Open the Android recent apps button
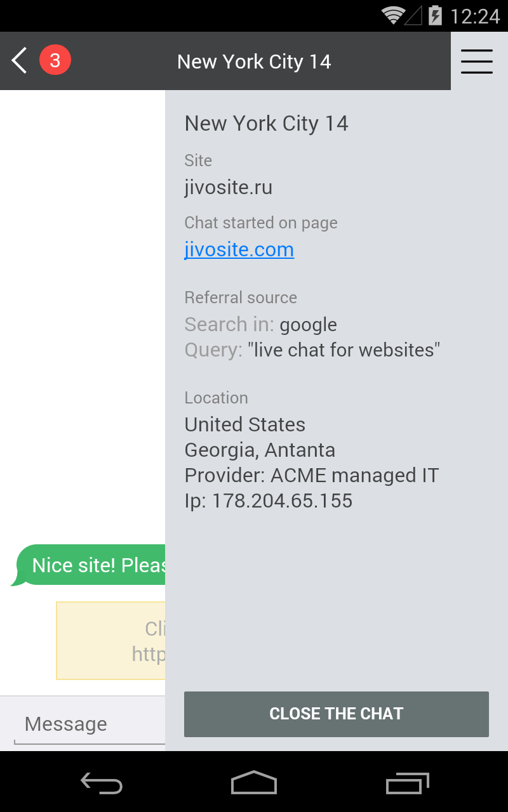This screenshot has width=508, height=812. tap(407, 783)
